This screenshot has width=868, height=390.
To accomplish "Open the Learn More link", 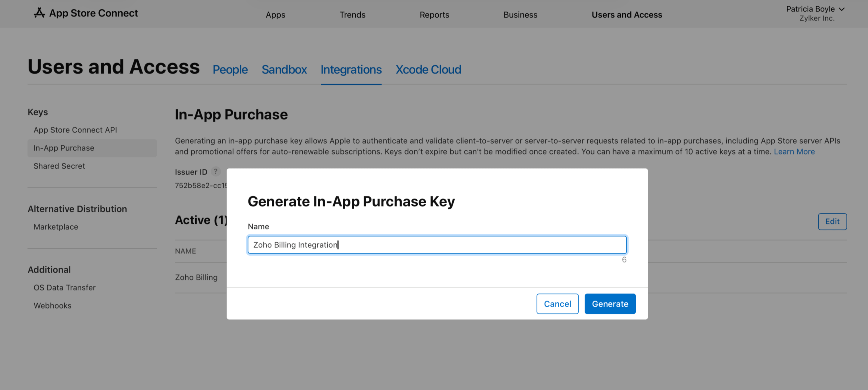I will (x=794, y=152).
